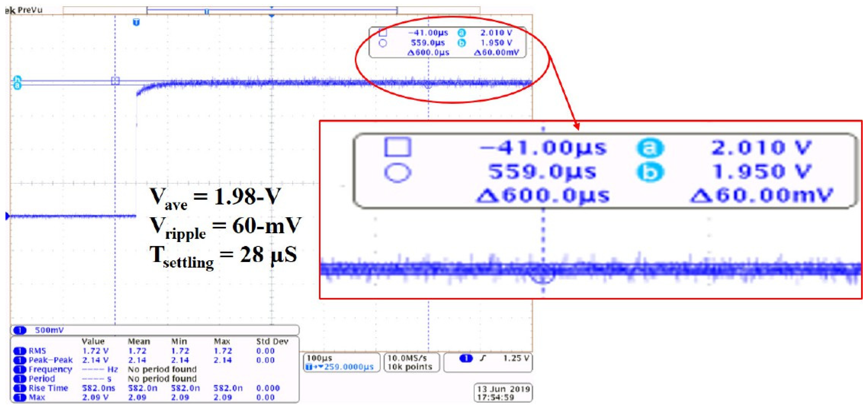Click the Frequency measurement label

coord(50,370)
